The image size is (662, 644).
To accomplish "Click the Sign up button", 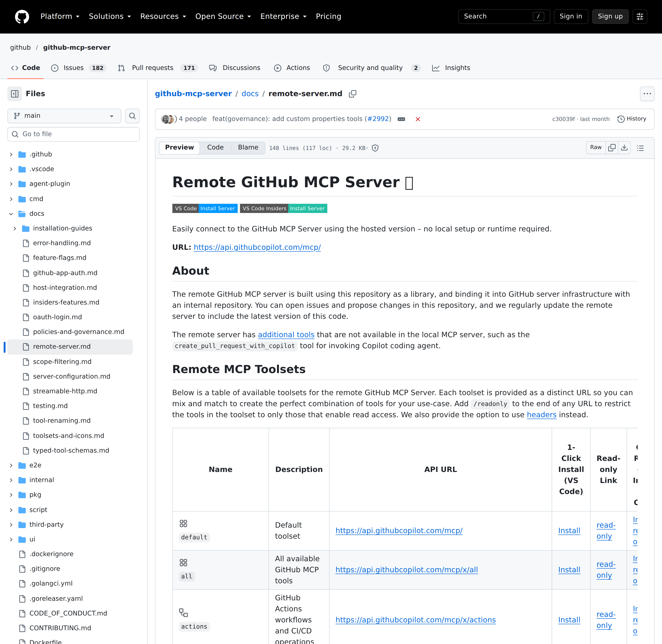I will pos(610,17).
